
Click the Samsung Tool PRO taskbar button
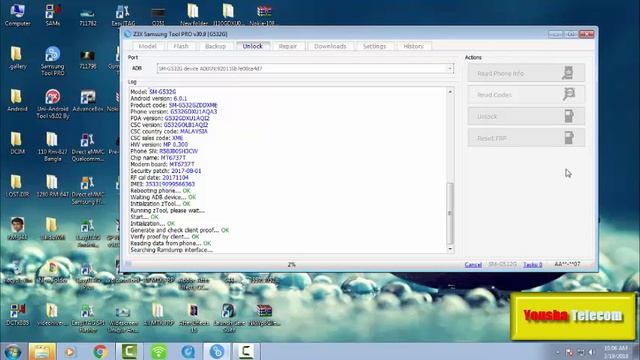click(217, 351)
